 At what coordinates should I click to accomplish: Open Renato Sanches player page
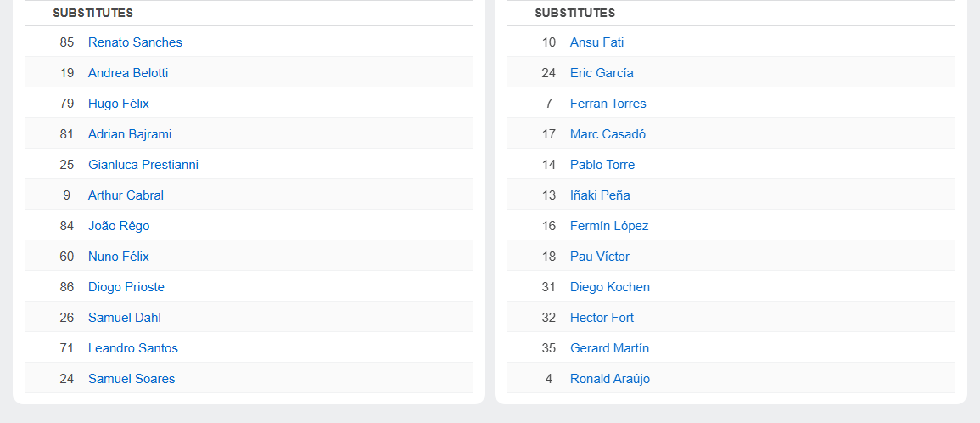pos(135,42)
